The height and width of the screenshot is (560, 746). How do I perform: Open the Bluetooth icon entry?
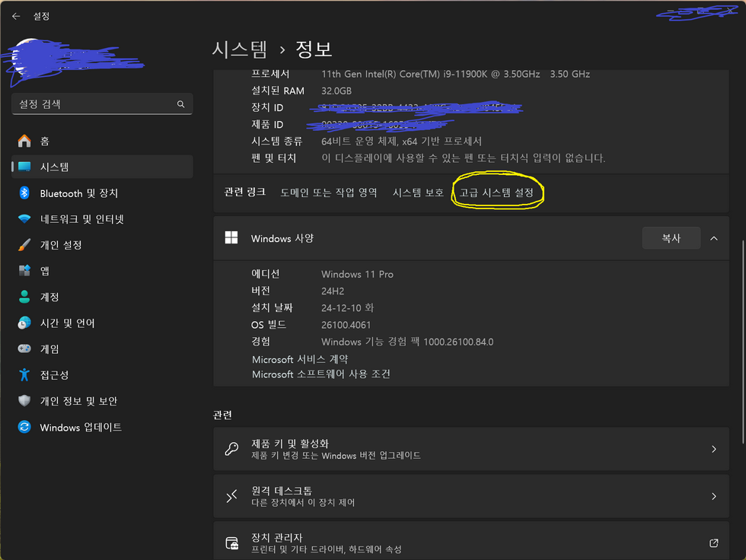(24, 193)
